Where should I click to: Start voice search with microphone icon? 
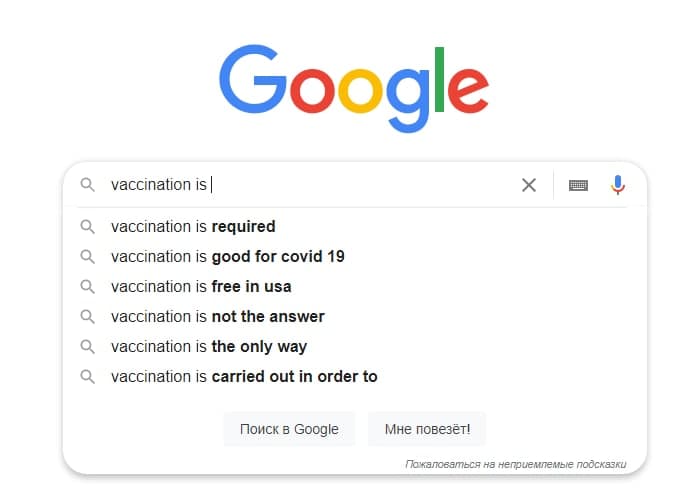pos(618,185)
